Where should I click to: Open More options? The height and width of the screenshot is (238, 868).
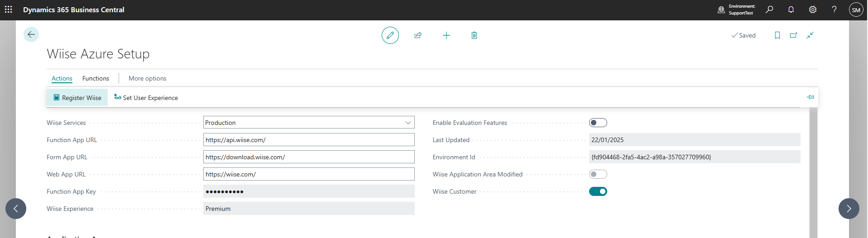coord(148,78)
